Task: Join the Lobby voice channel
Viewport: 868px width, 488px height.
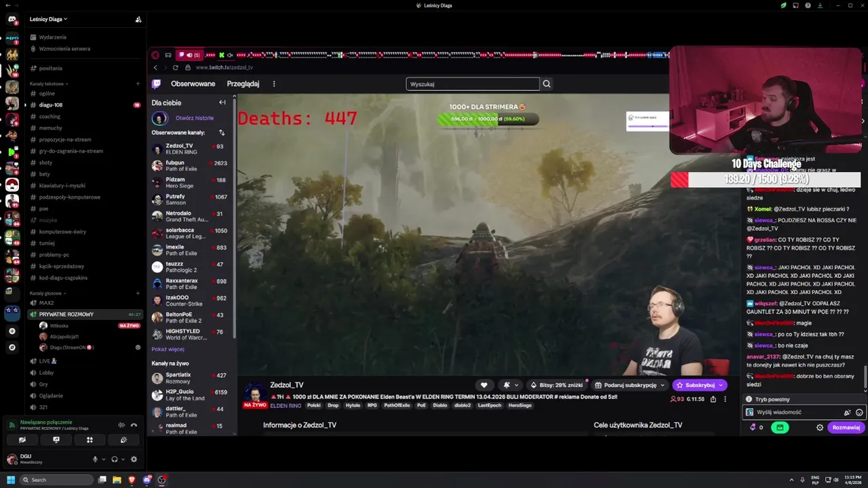Action: [46, 373]
